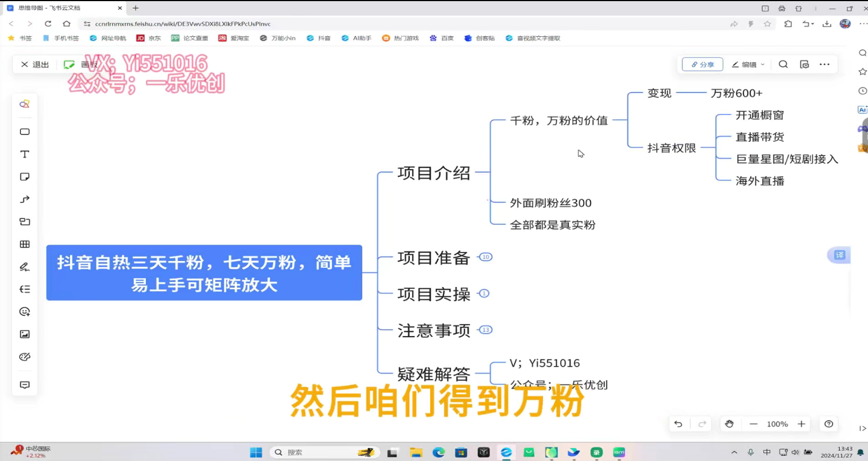Click the favorite star in address bar
Viewport: 868px width, 461px height.
point(767,24)
